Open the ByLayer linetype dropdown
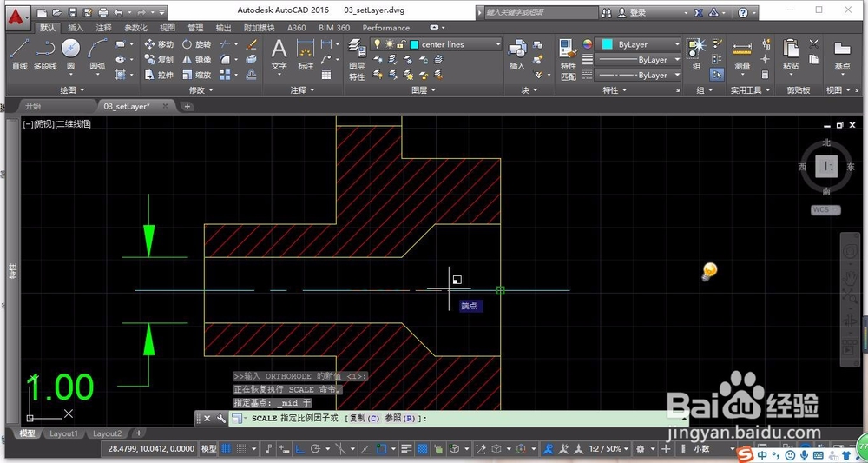 (x=638, y=75)
